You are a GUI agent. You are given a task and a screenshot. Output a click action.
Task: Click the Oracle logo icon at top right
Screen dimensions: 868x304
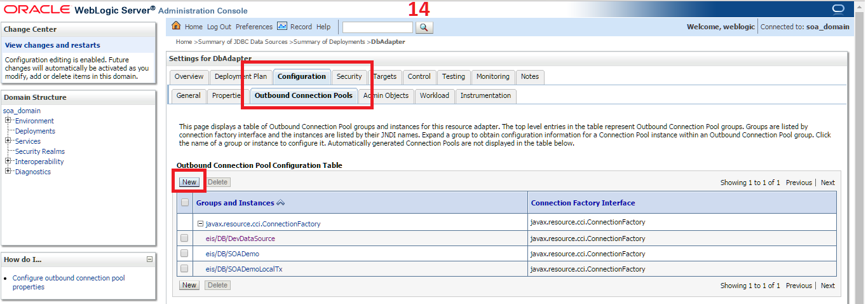(837, 8)
